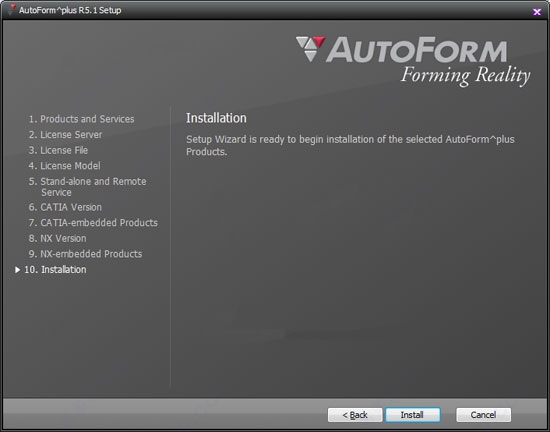550x432 pixels.
Task: Select step 1 Products and Services
Action: coord(81,119)
